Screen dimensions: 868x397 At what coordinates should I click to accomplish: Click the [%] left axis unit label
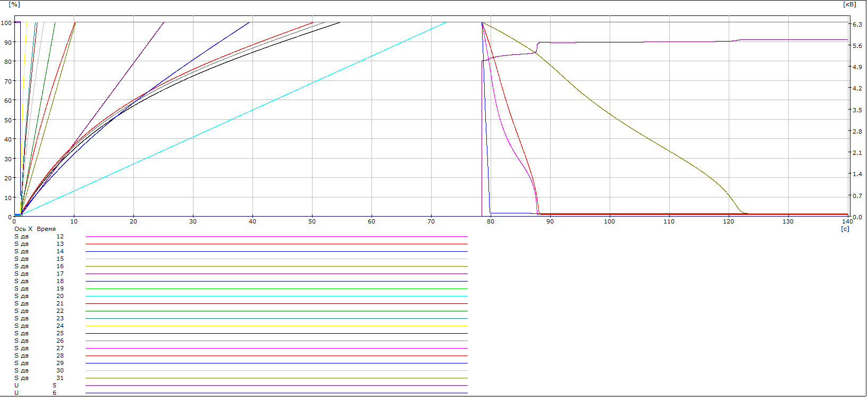tap(14, 4)
